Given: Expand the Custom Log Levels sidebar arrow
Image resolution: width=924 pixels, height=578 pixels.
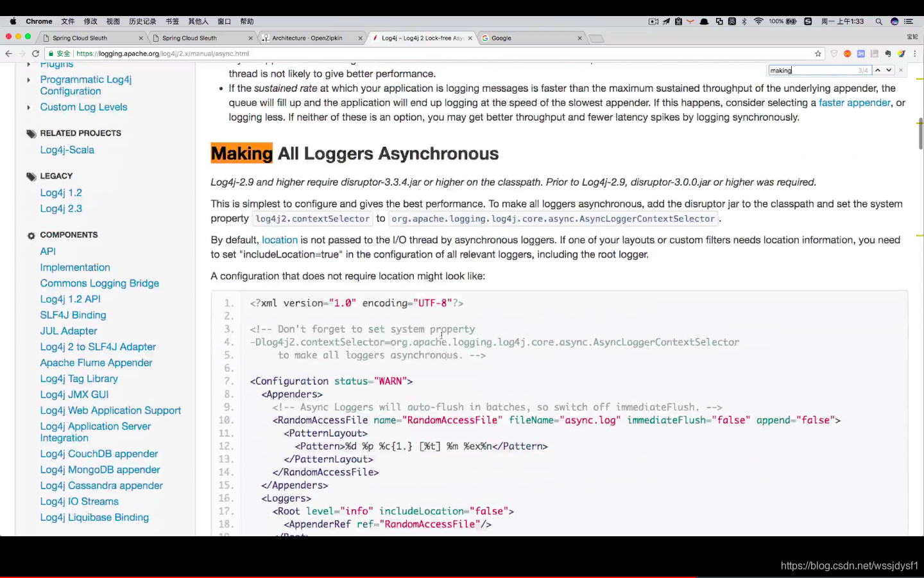Looking at the screenshot, I should [x=28, y=107].
